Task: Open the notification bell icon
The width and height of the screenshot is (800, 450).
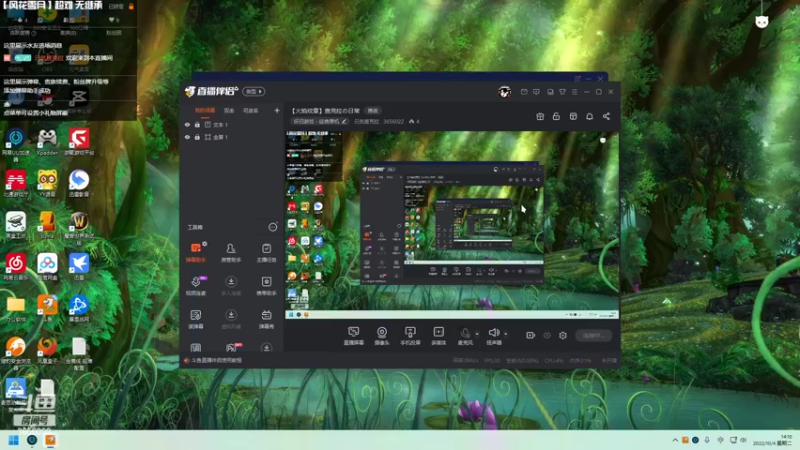Action: [x=589, y=116]
